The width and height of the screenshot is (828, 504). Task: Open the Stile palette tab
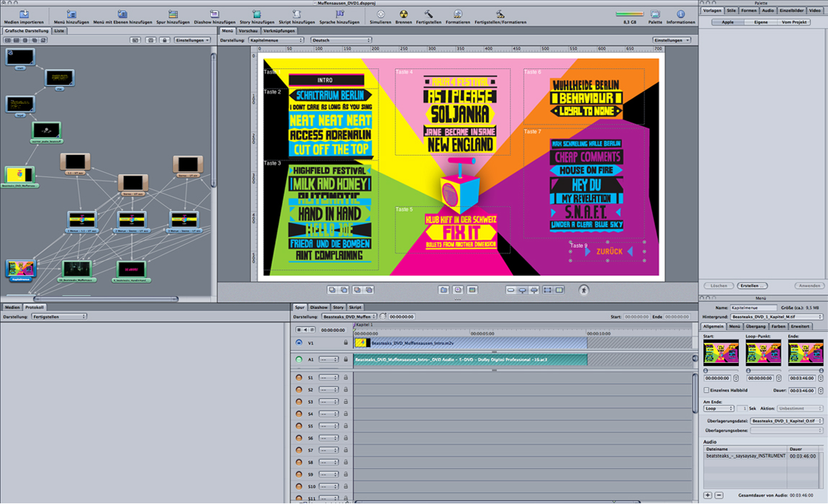tap(732, 11)
